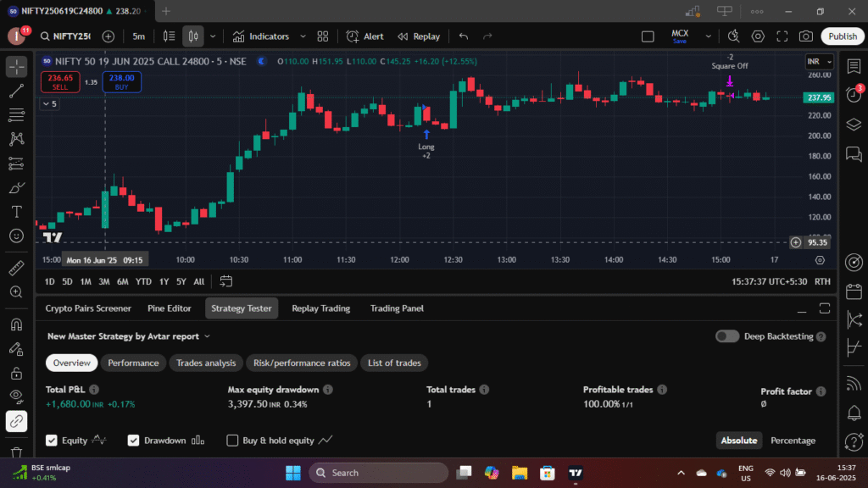Expand the chart style dropdown arrow

click(213, 36)
